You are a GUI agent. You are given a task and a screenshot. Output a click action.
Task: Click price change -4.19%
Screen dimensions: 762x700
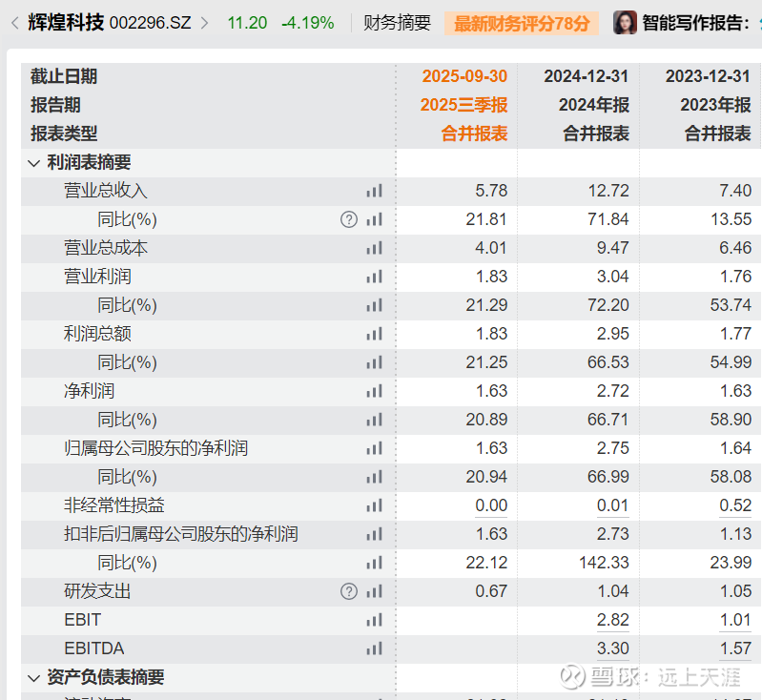click(x=308, y=23)
